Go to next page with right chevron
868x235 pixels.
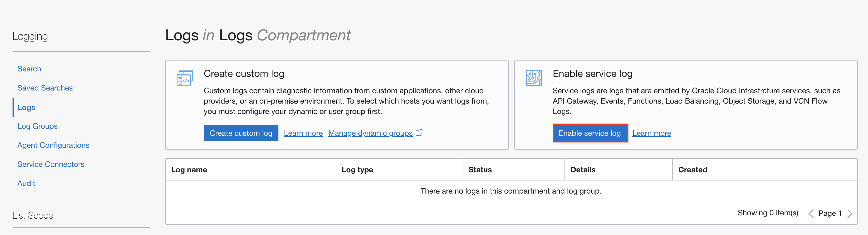[849, 213]
